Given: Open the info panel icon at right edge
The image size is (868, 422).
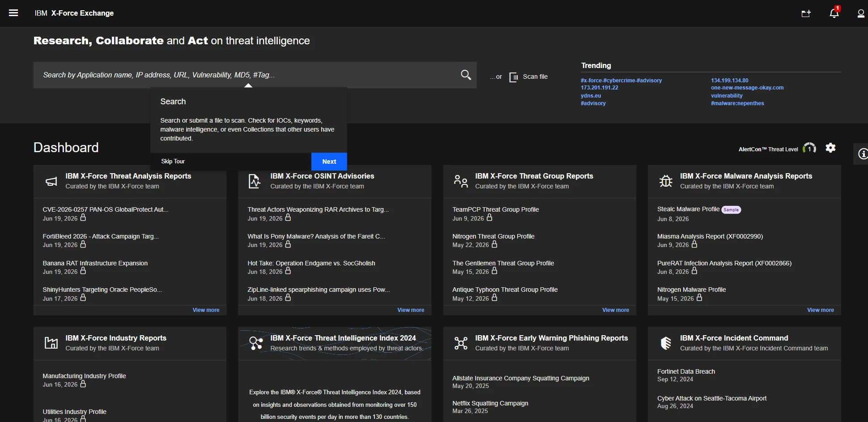Looking at the screenshot, I should pyautogui.click(x=863, y=154).
